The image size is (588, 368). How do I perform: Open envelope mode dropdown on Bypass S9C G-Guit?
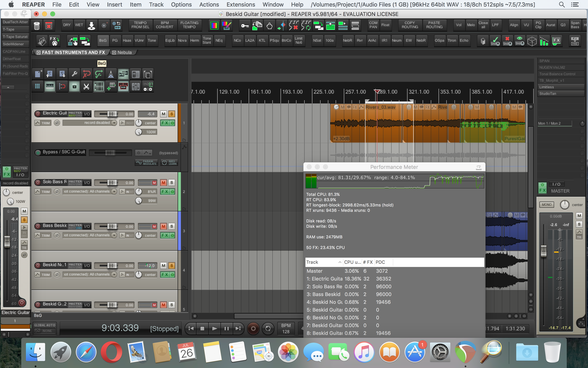[148, 153]
